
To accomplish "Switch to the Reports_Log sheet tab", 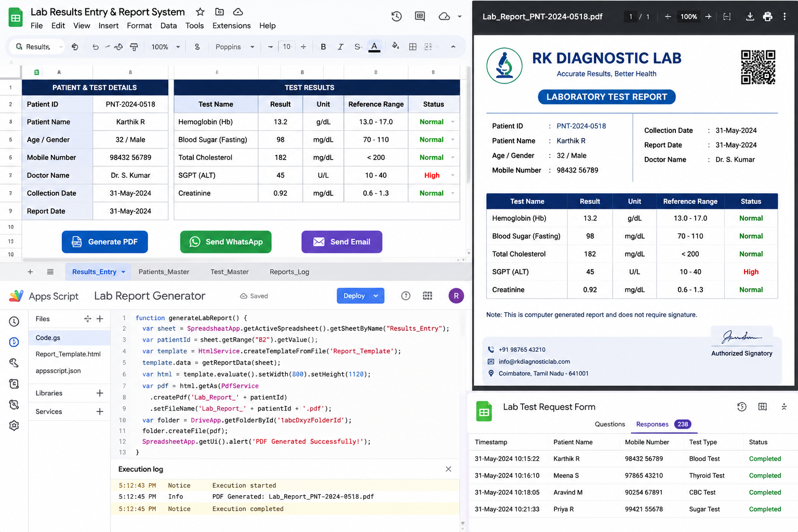I will point(289,272).
